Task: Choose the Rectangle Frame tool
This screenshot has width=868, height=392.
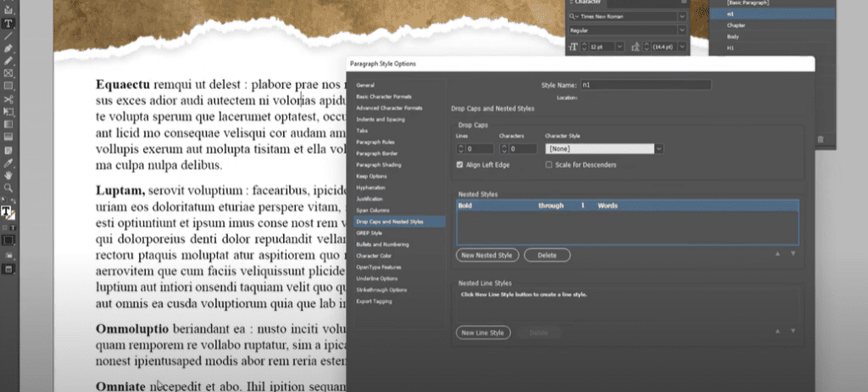Action: [x=8, y=74]
